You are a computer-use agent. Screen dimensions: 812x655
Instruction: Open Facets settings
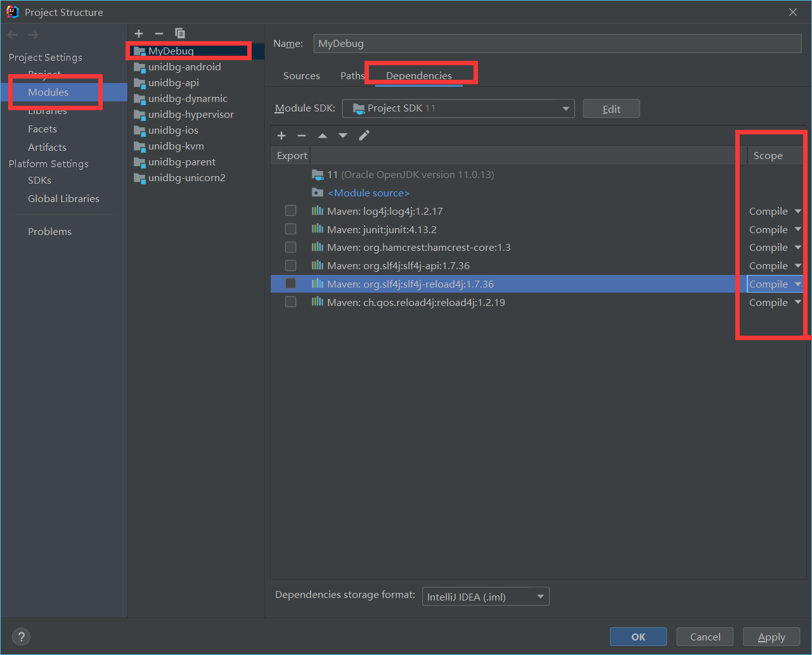point(42,129)
